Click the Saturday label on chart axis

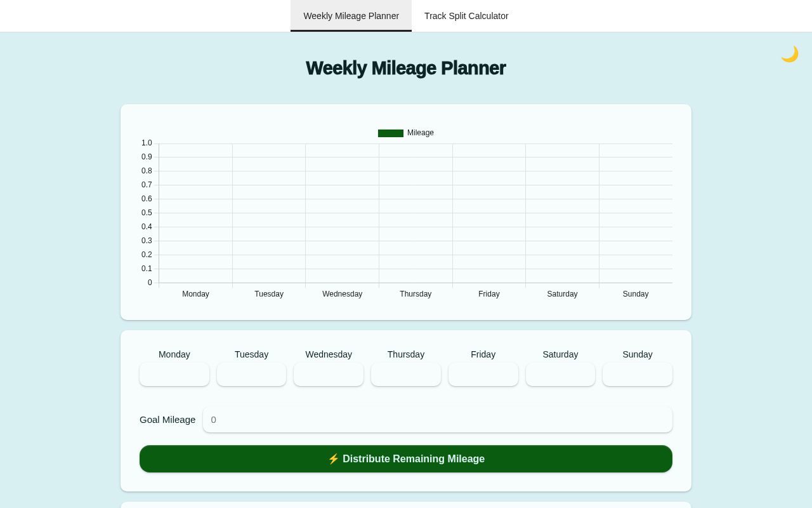point(562,294)
